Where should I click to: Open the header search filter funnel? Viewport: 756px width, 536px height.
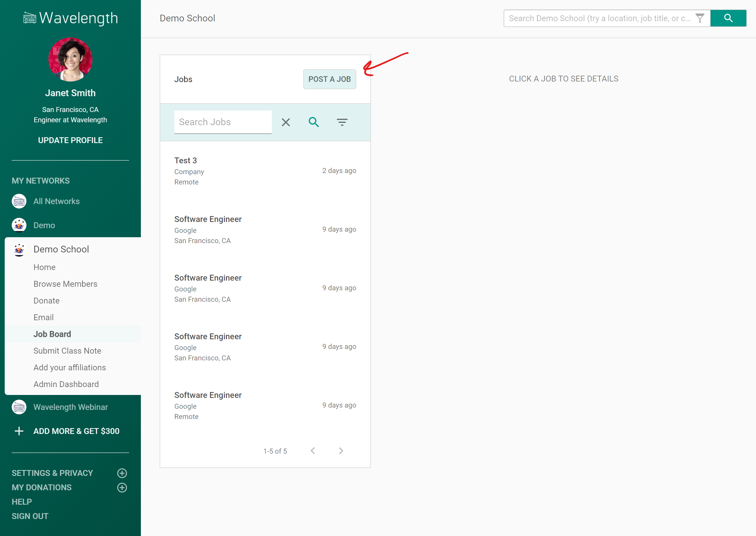coord(700,18)
